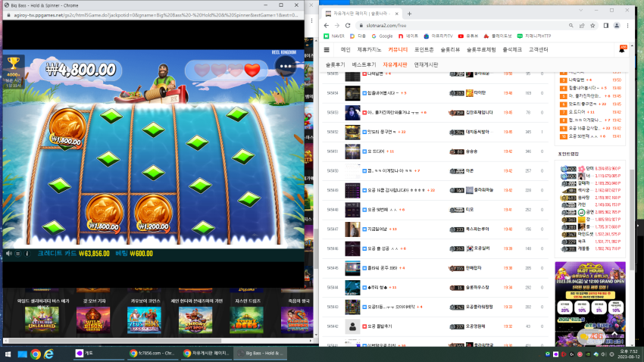The image size is (644, 362).
Task: Open the post titled 오 드디어
Action: 376,151
